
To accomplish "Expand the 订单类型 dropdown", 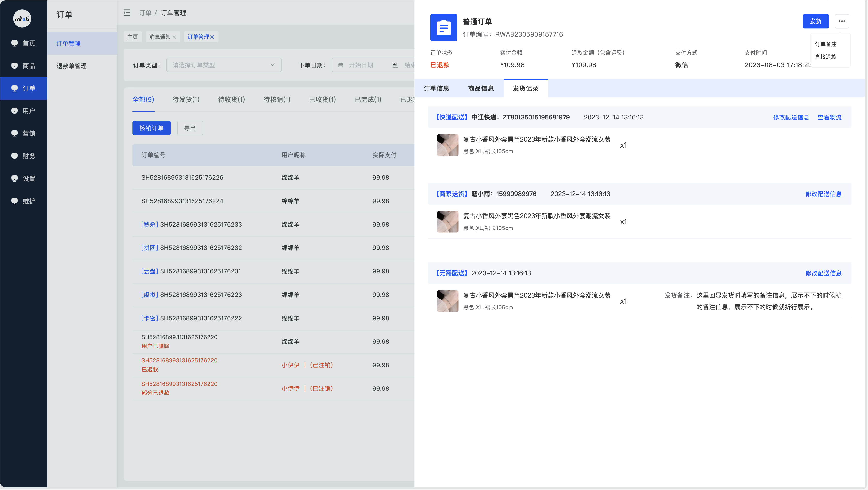I will (224, 65).
